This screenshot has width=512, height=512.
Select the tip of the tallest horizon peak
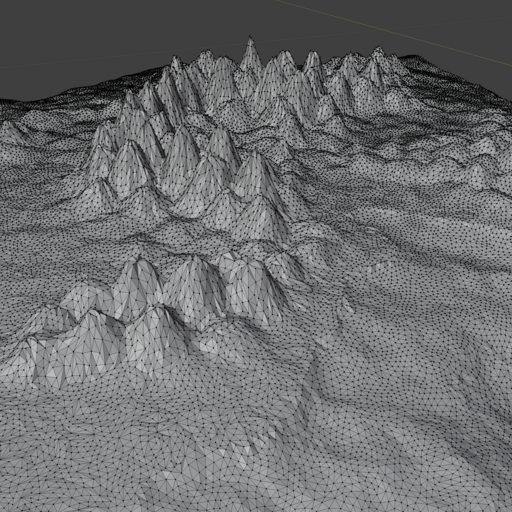point(250,39)
